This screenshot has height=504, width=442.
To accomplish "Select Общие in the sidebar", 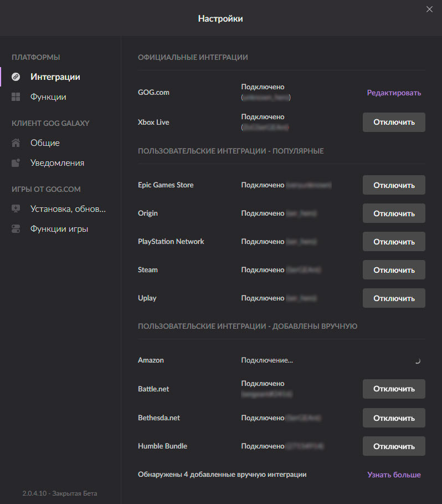I will tap(45, 143).
